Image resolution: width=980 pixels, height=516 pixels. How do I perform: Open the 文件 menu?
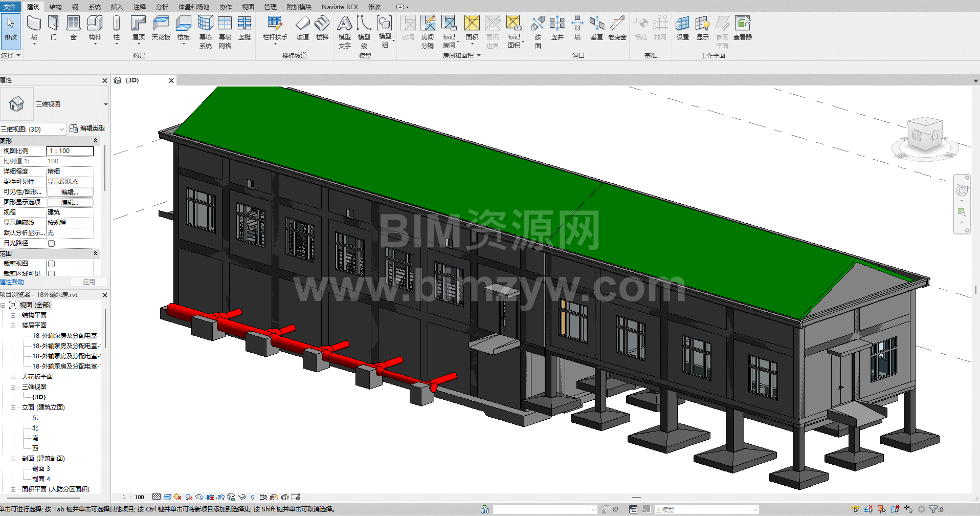(10, 7)
